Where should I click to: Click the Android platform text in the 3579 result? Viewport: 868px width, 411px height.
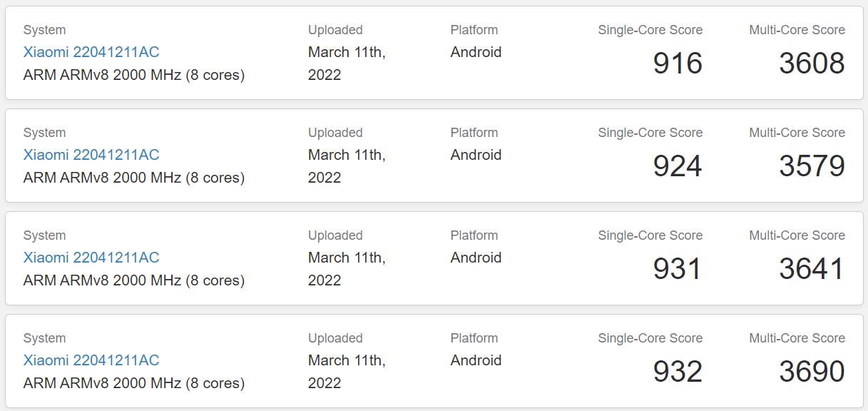(476, 155)
